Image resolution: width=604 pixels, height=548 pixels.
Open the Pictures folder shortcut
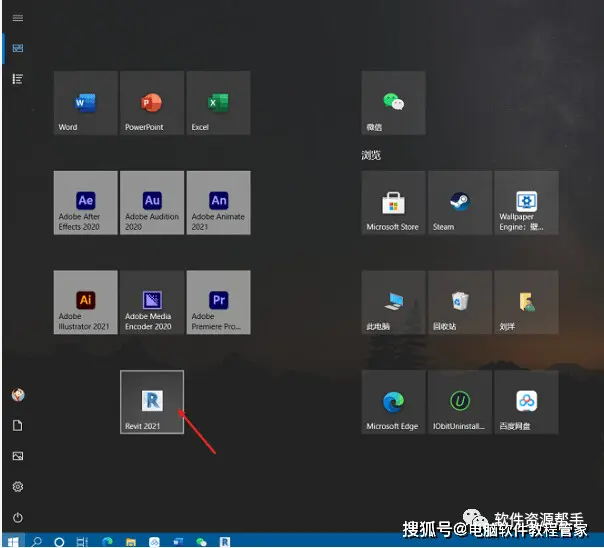18,456
